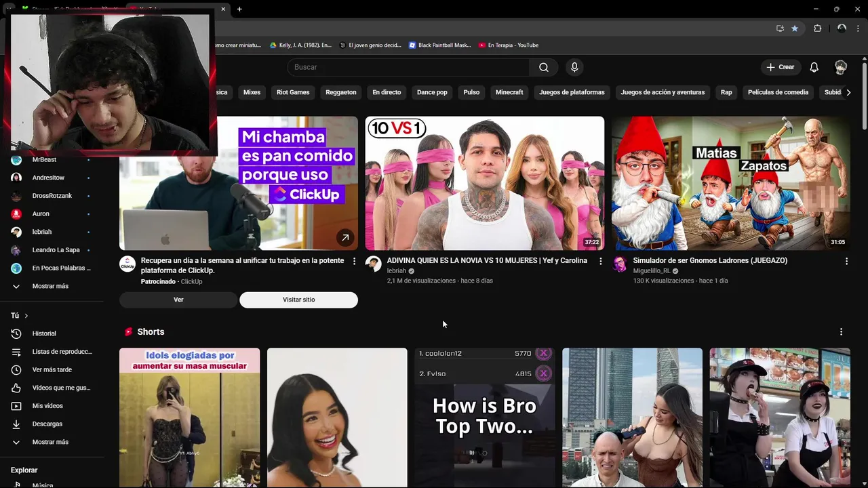868x488 pixels.
Task: Open account avatar menu
Action: (841, 67)
